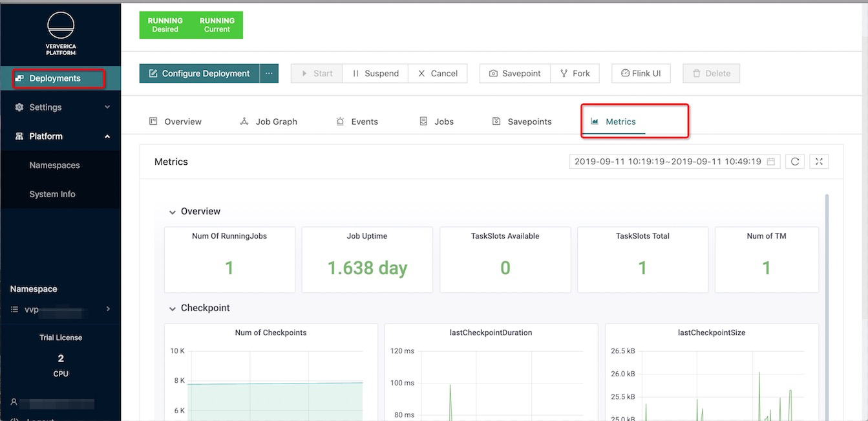Click the fork icon on Fork button
This screenshot has width=868, height=421.
click(x=564, y=73)
